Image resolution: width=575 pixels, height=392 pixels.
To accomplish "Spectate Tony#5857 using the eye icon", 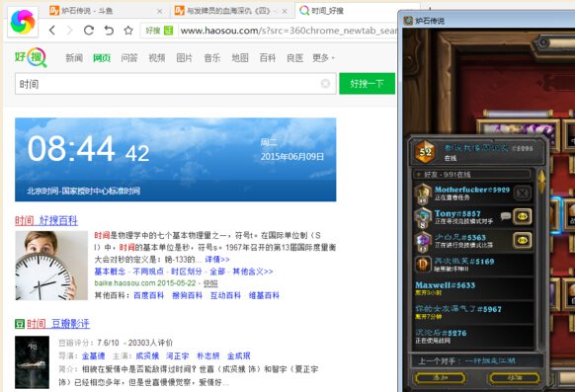I will click(x=523, y=216).
